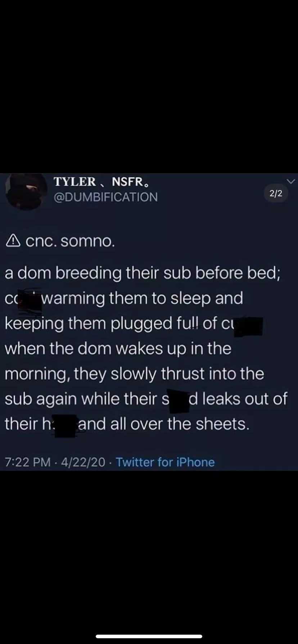
Task: Click the black redaction mark before "warming"
Action: (x=32, y=300)
